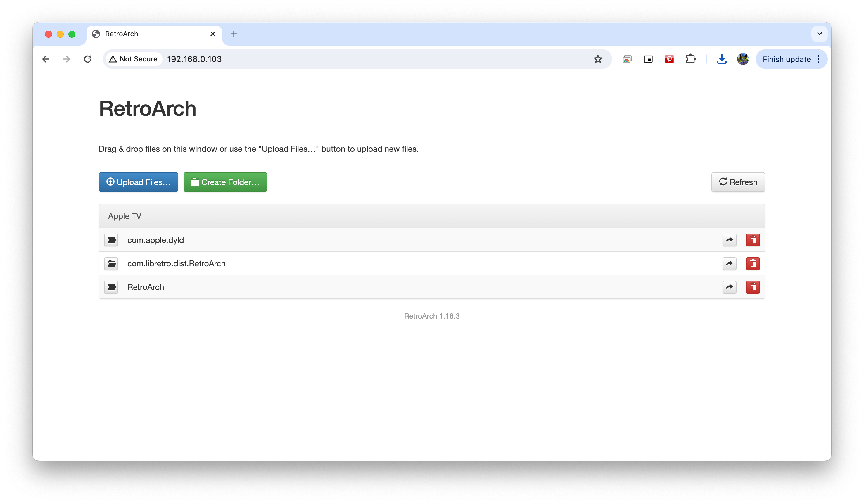Open a new browser tab
864x504 pixels.
(x=234, y=34)
